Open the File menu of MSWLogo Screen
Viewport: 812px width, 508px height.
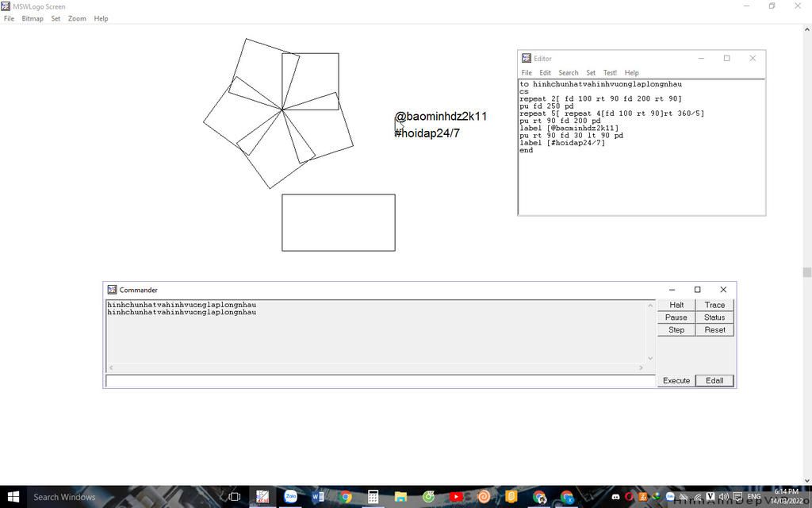tap(9, 18)
